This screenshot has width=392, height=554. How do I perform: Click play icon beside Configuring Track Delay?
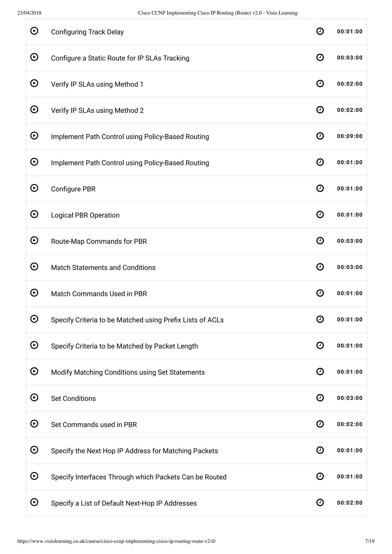click(x=34, y=31)
